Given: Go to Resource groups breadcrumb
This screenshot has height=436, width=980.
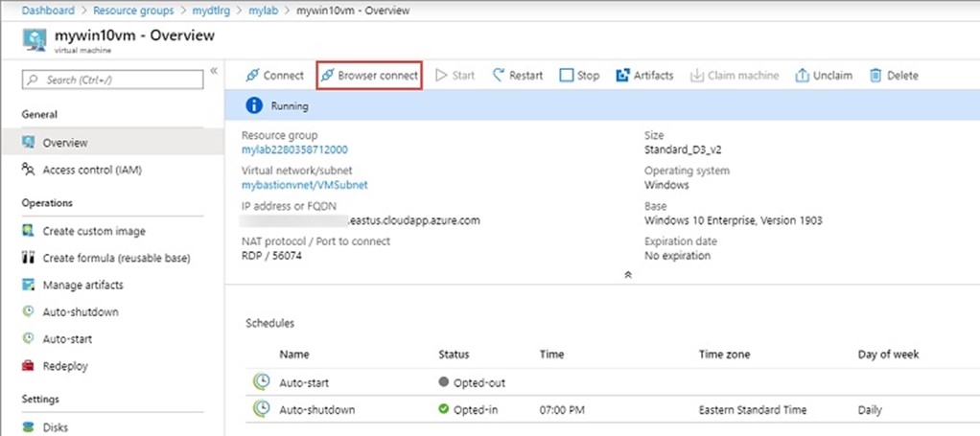Looking at the screenshot, I should coord(133,11).
